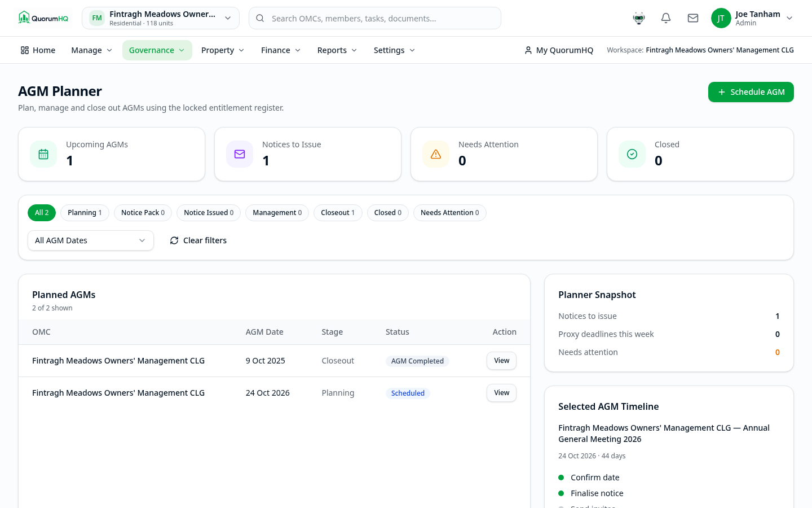Select the All 2 filter chip
Image resolution: width=812 pixels, height=508 pixels.
pos(42,213)
